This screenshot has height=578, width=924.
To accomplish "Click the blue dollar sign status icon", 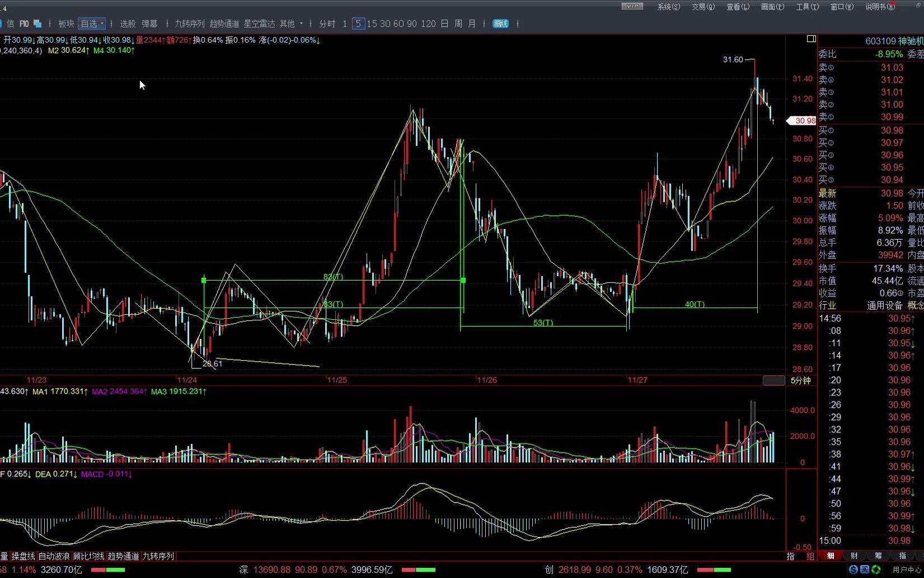I will [x=853, y=570].
